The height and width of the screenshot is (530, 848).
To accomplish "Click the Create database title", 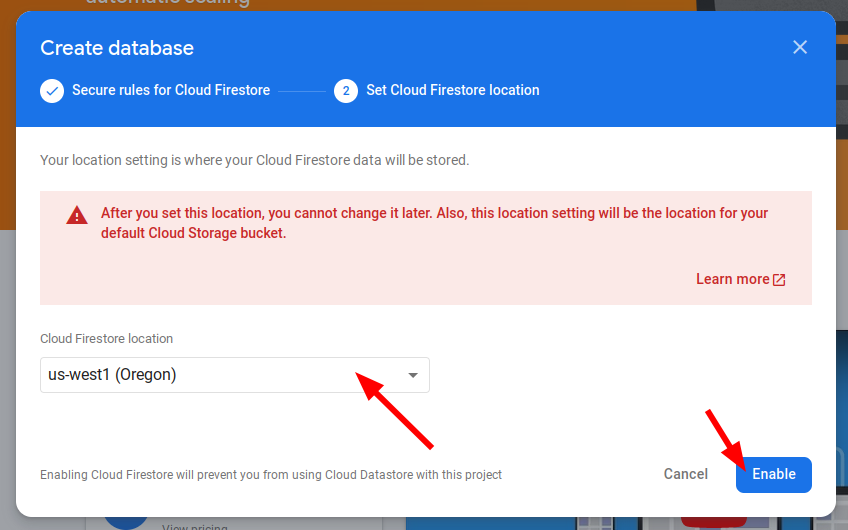I will pyautogui.click(x=117, y=48).
